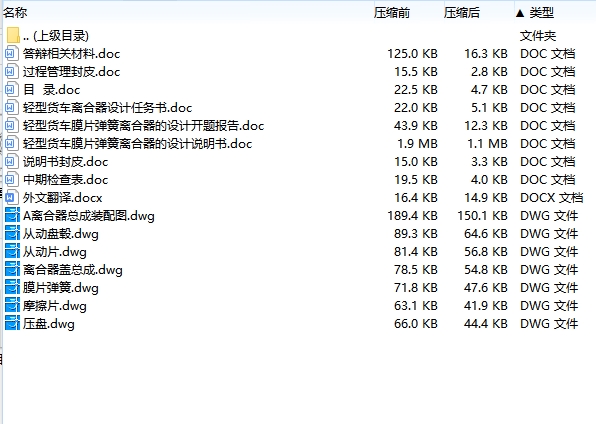Click the DWG icon beside 压盘.dwg
This screenshot has width=596, height=424.
tap(12, 324)
